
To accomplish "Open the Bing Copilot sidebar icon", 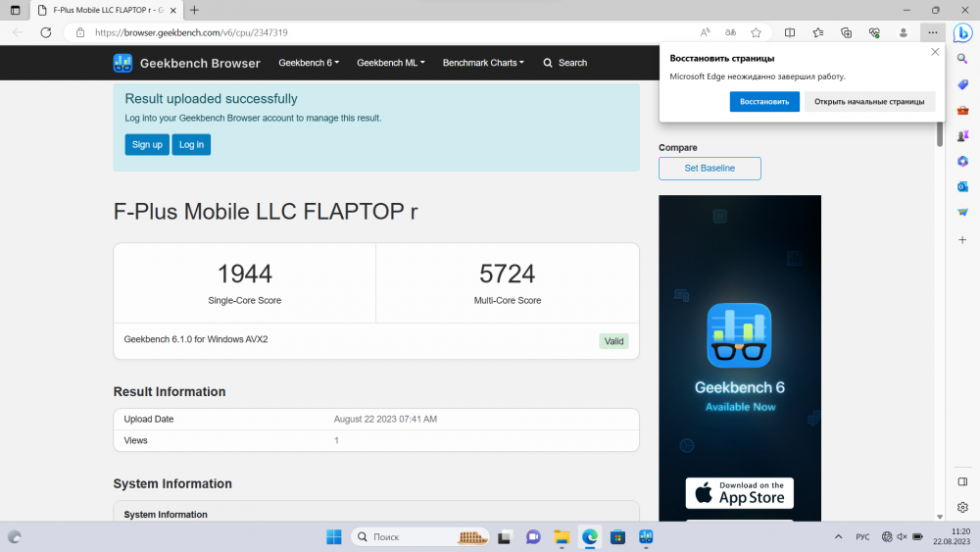I will tap(961, 32).
